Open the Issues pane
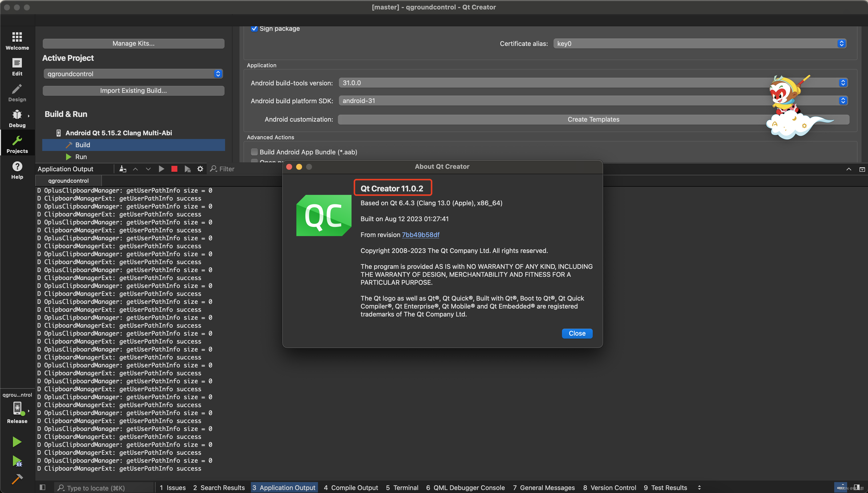 [x=172, y=488]
